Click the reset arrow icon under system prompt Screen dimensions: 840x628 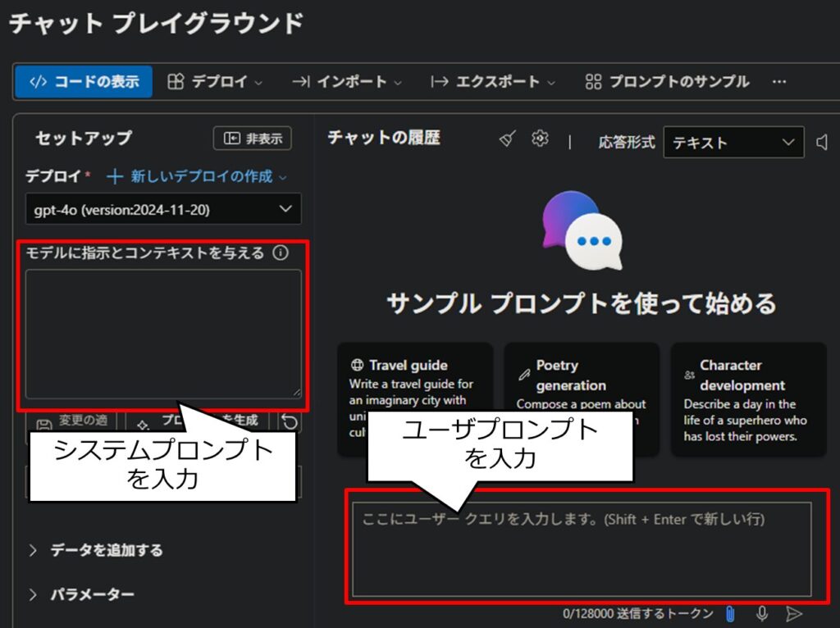click(290, 421)
